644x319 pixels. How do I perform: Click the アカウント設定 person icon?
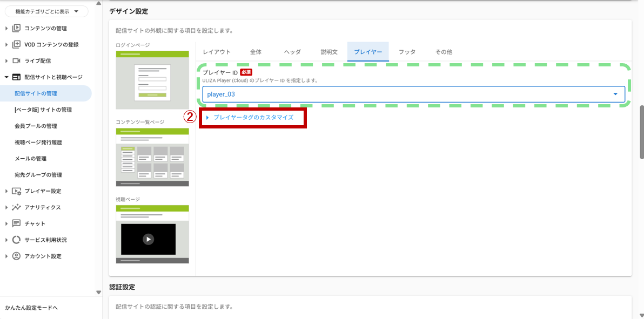coord(16,256)
